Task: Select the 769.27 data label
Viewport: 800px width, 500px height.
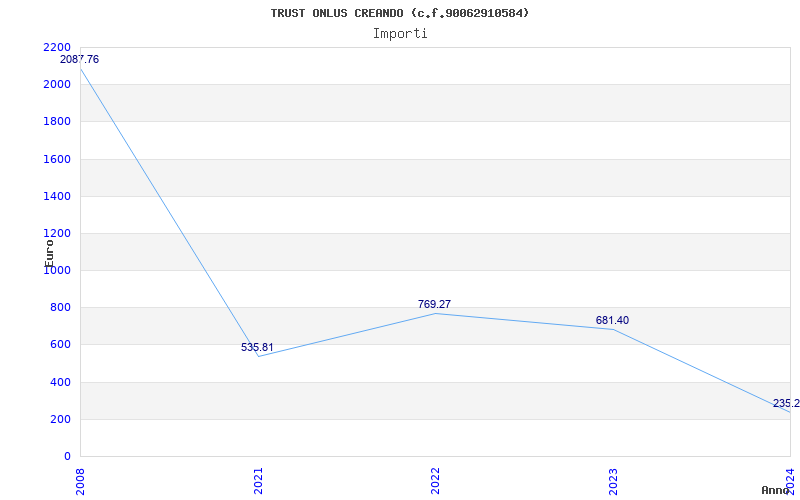Action: pos(434,304)
